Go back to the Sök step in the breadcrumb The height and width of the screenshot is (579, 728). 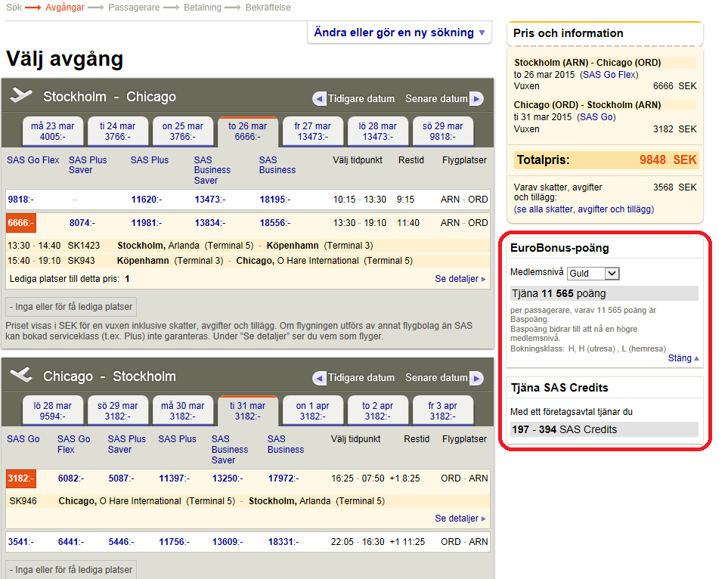(14, 8)
